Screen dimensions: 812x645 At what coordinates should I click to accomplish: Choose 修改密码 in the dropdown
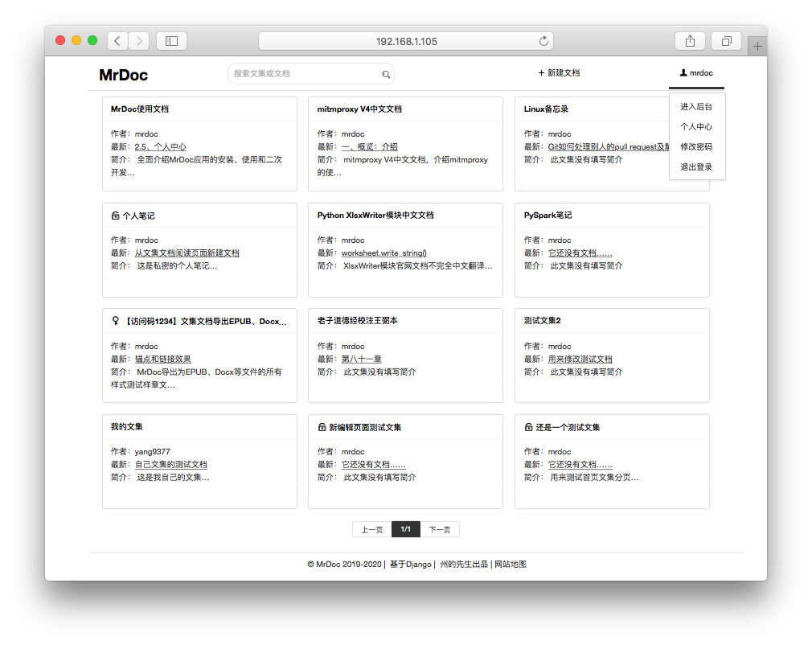tap(696, 147)
